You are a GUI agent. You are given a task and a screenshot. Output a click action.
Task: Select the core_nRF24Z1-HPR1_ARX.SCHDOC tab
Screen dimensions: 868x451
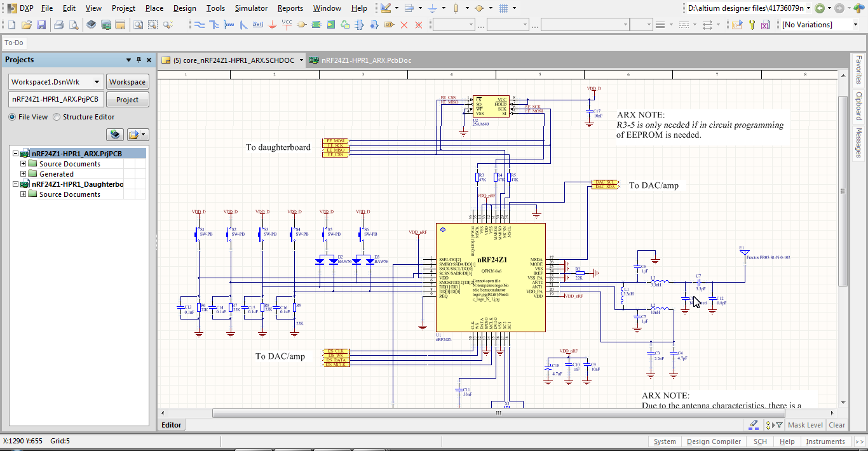point(232,60)
